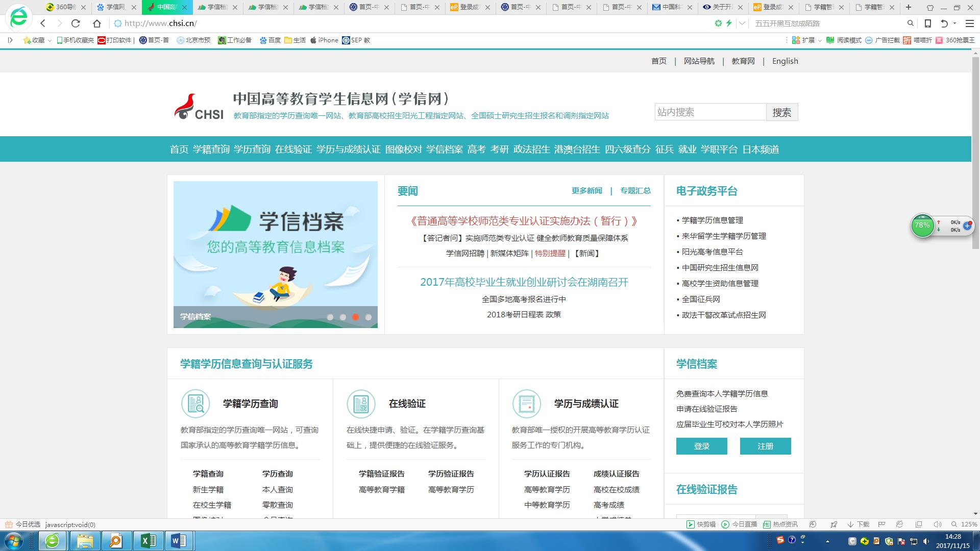This screenshot has height=551, width=980.
Task: Toggle 广告拦截 ad blocking
Action: pyautogui.click(x=882, y=40)
